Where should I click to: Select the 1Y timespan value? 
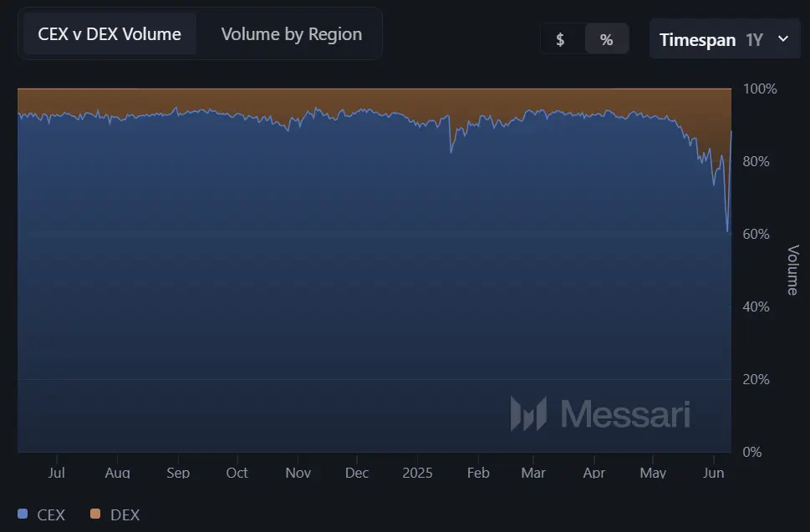click(x=754, y=39)
